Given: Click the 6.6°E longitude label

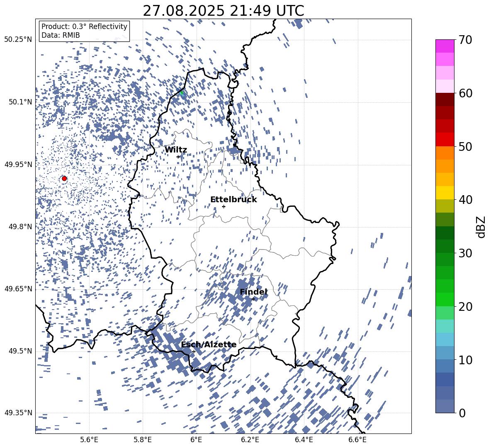Looking at the screenshot, I should coord(357,440).
